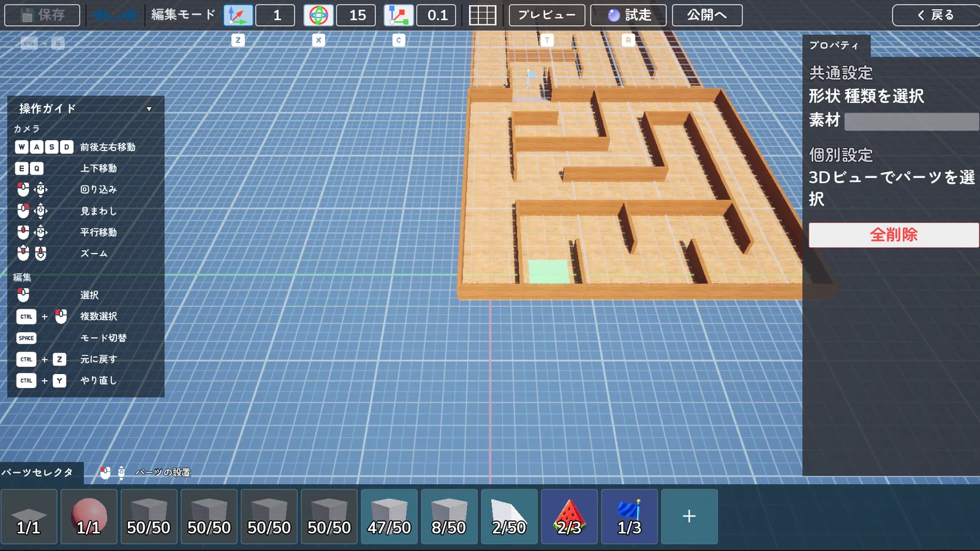
Task: Click the 保存 save button
Action: 42,15
